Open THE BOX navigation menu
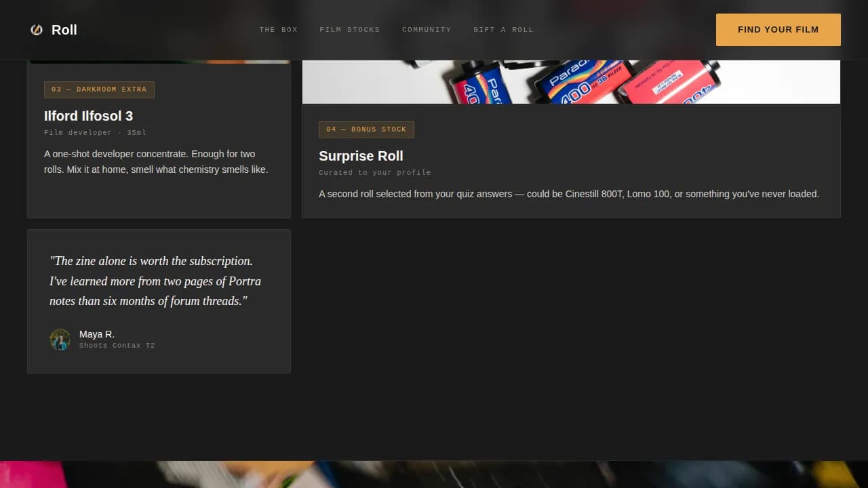The height and width of the screenshot is (488, 868). click(x=278, y=30)
